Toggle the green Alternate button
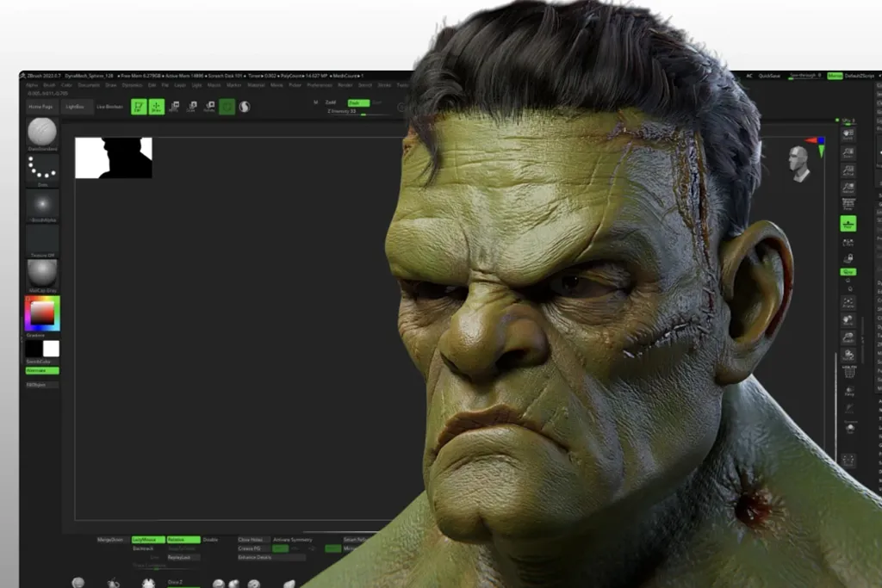This screenshot has width=882, height=588. click(x=42, y=371)
